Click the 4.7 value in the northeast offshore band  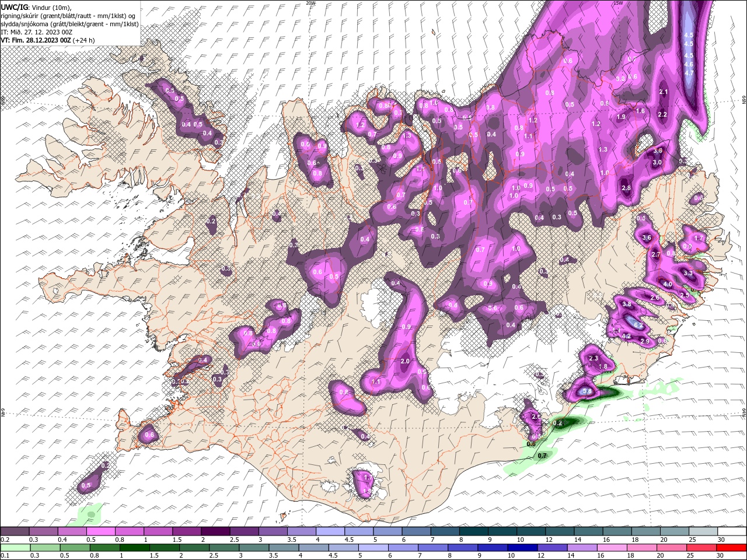689,73
